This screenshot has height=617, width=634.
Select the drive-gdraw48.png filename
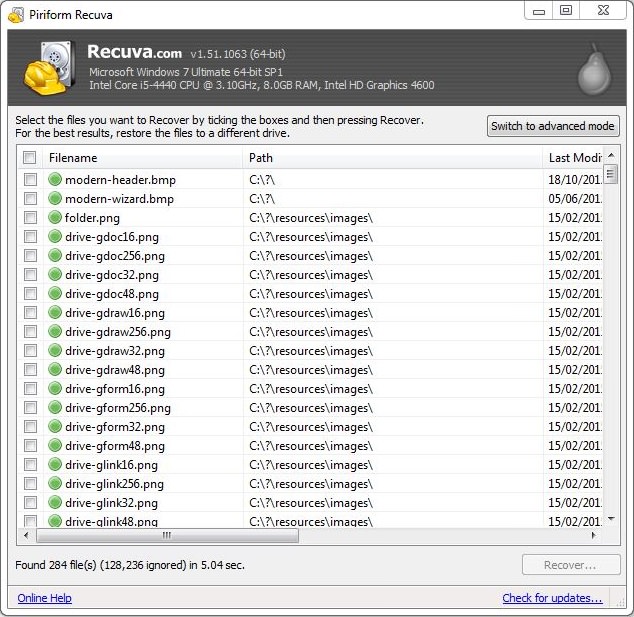[x=115, y=370]
